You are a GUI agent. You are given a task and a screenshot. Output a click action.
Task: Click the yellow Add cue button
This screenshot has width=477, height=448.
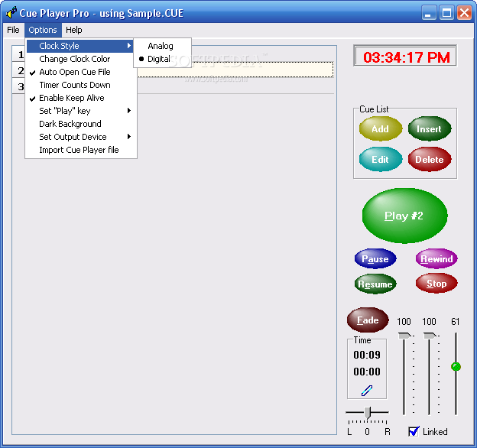380,129
